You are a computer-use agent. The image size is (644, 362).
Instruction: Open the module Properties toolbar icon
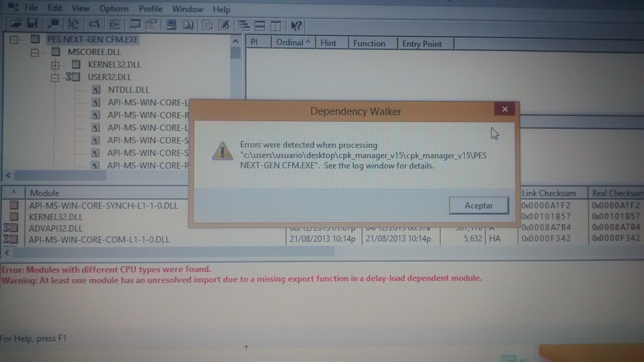coord(151,25)
